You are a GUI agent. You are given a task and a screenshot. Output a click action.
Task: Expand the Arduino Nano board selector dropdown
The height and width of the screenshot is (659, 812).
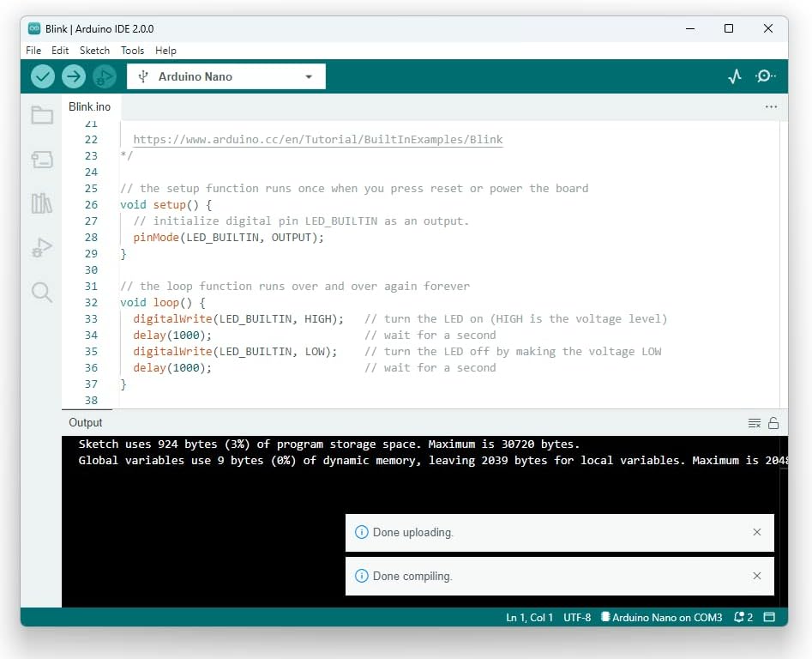[x=226, y=76]
